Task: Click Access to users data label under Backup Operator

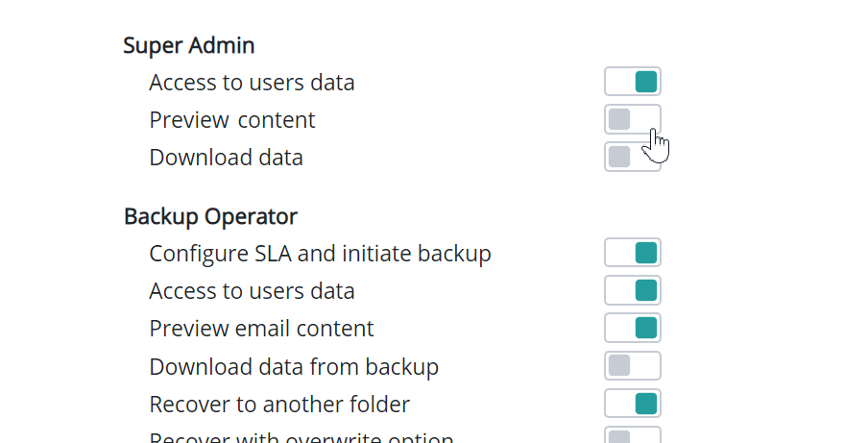Action: [x=252, y=291]
